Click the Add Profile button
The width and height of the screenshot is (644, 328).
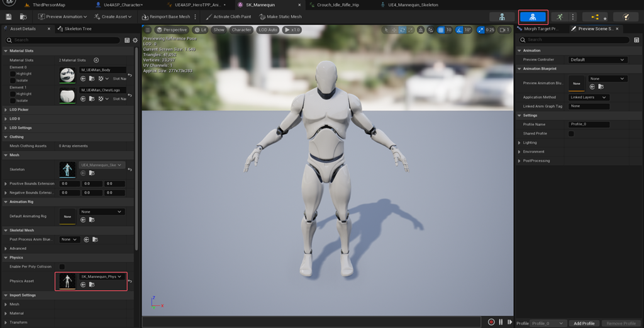tap(584, 324)
